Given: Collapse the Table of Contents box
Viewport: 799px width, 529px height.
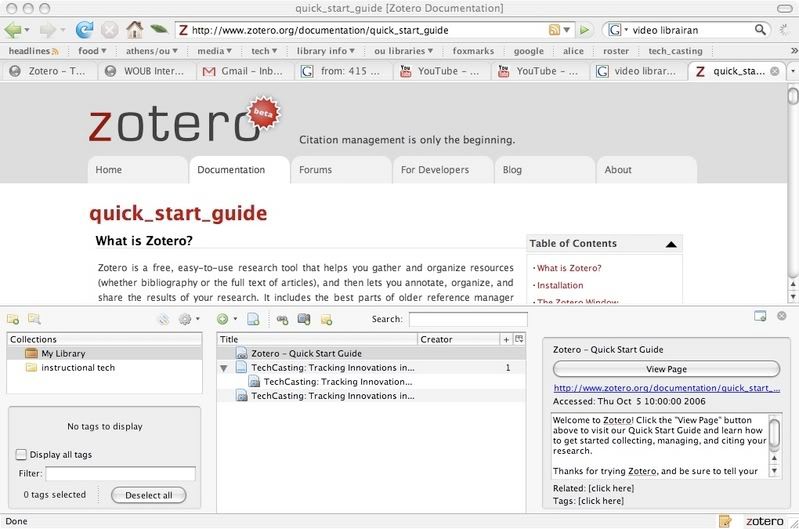Looking at the screenshot, I should [x=671, y=244].
